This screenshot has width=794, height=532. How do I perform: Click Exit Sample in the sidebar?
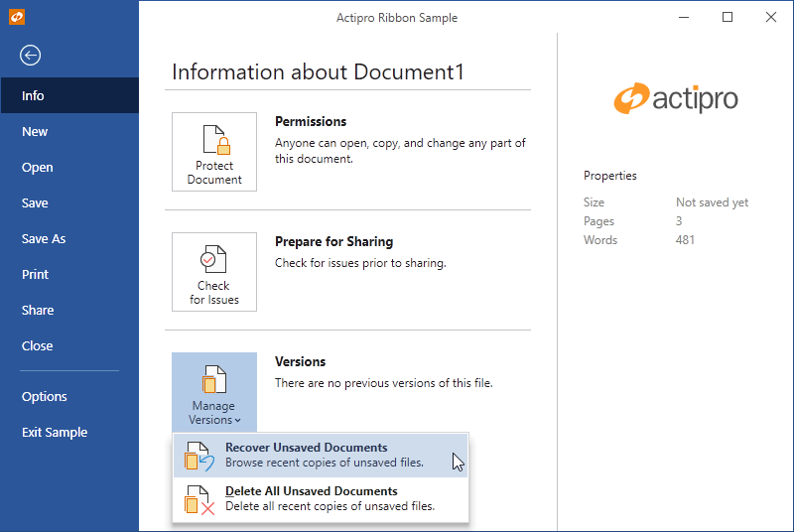(55, 433)
